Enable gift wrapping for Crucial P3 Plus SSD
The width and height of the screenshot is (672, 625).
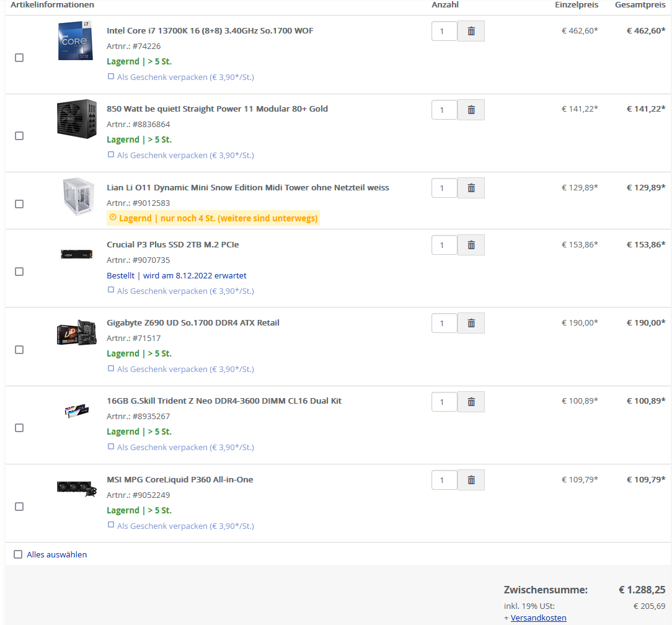coord(111,290)
